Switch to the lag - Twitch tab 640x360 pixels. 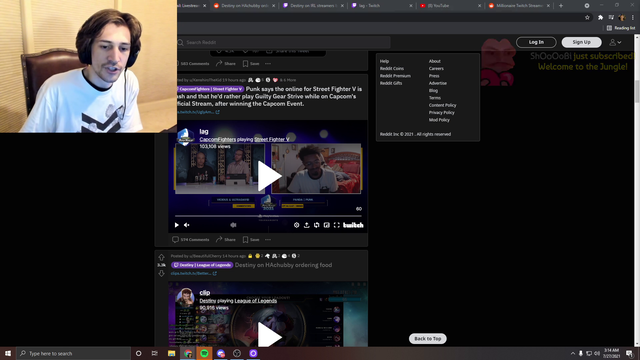point(382,6)
